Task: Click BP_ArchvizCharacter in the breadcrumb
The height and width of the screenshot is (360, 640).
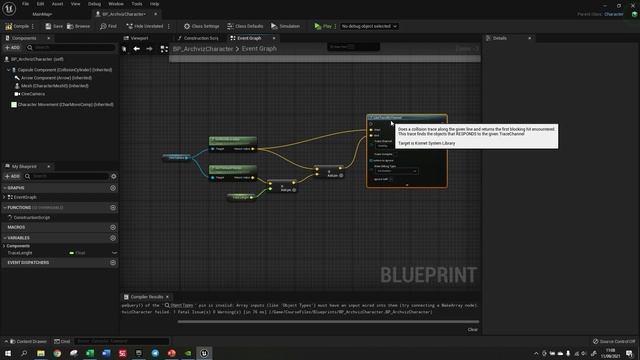Action: click(x=203, y=49)
